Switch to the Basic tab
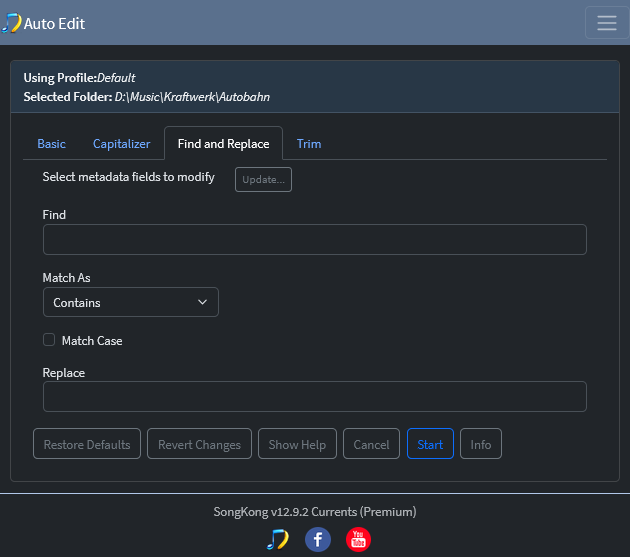Image resolution: width=630 pixels, height=557 pixels. [x=51, y=144]
